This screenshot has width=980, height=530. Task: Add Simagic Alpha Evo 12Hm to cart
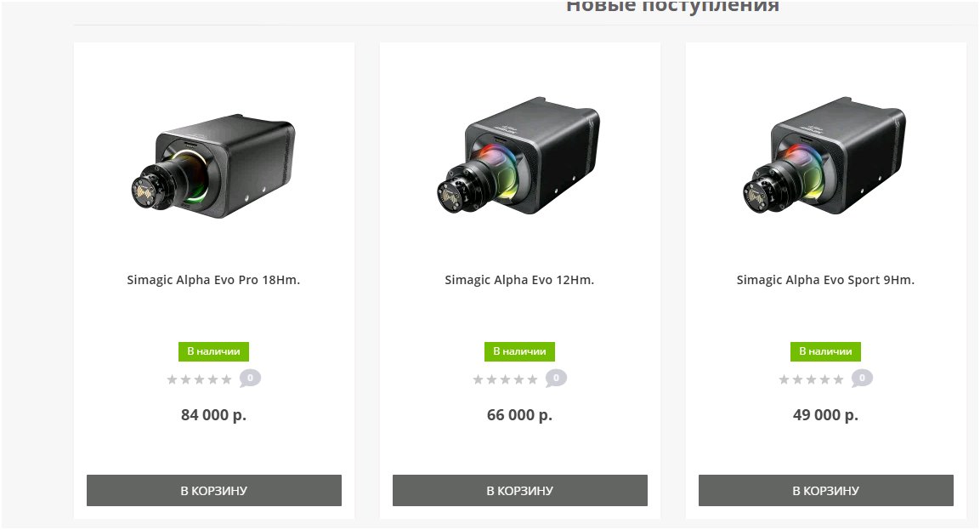click(520, 491)
